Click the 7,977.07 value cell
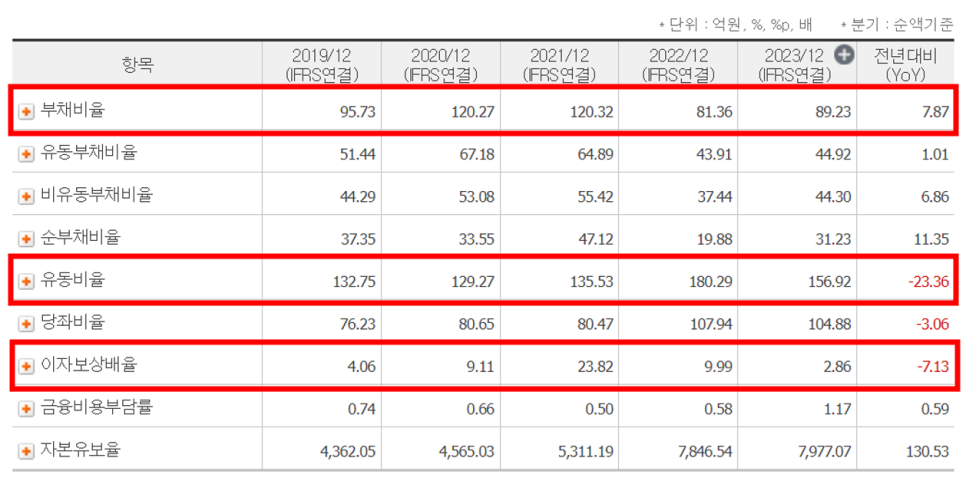The width and height of the screenshot is (966, 481). [824, 452]
